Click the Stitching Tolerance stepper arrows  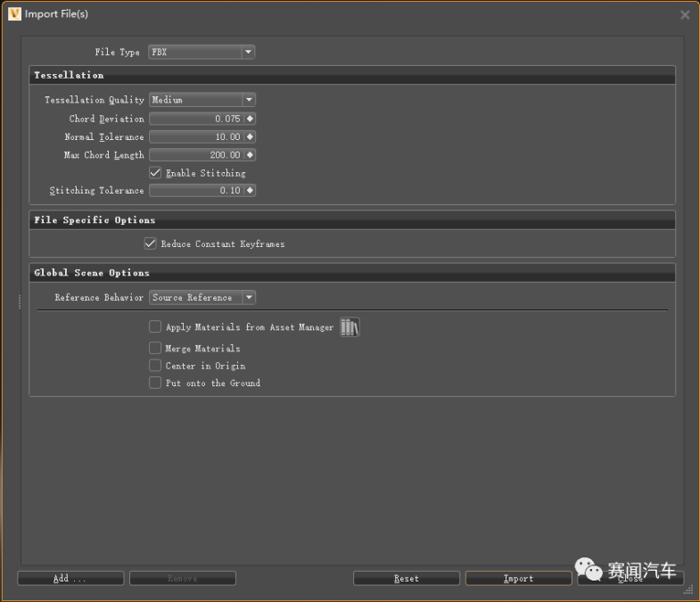pyautogui.click(x=250, y=191)
